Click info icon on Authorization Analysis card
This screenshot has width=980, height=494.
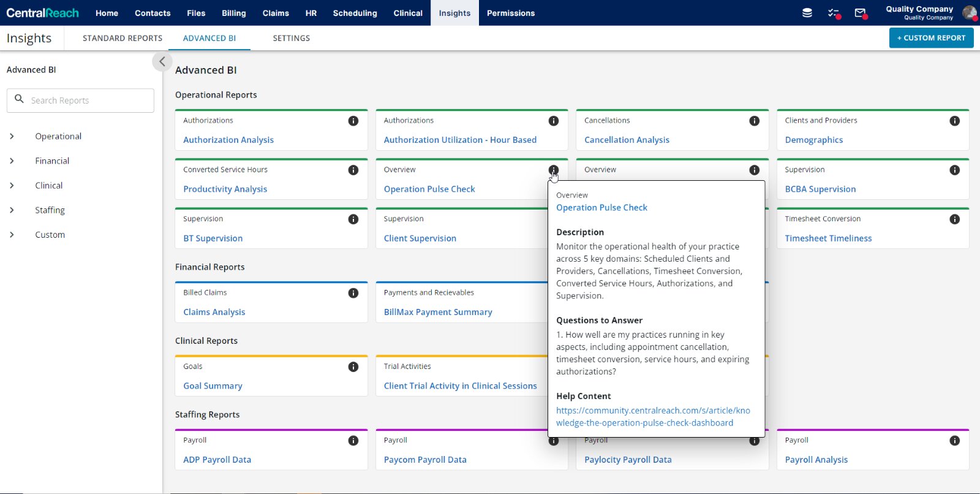(353, 121)
